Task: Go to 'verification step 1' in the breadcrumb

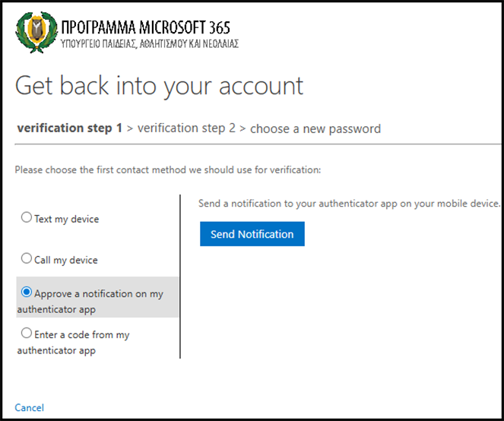Action: click(69, 128)
